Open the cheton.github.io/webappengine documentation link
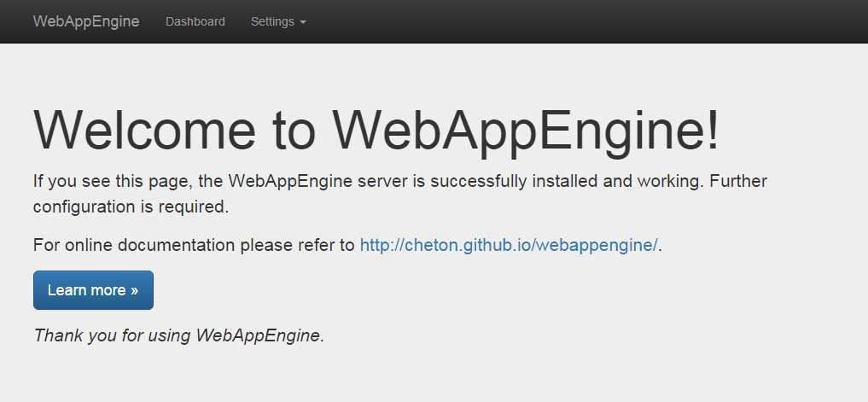Screen dimensions: 868x402 (509, 245)
